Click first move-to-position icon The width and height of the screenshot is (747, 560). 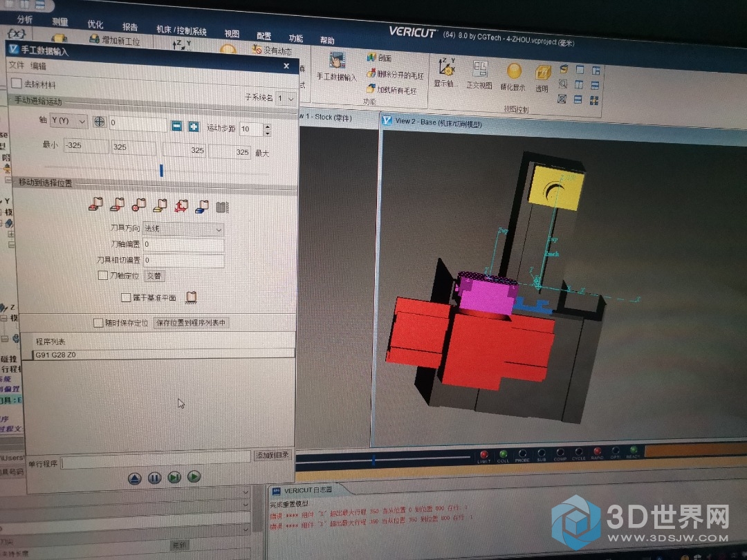95,204
